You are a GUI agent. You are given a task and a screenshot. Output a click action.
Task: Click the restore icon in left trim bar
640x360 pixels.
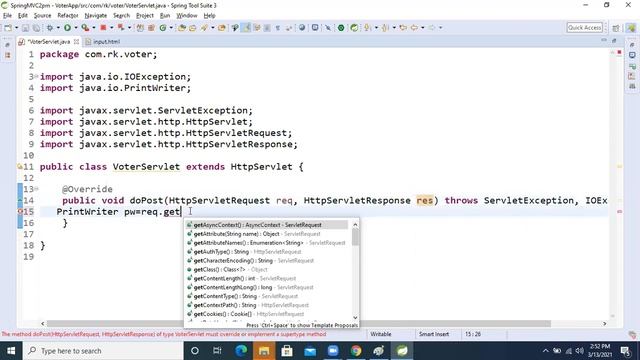tap(7, 45)
